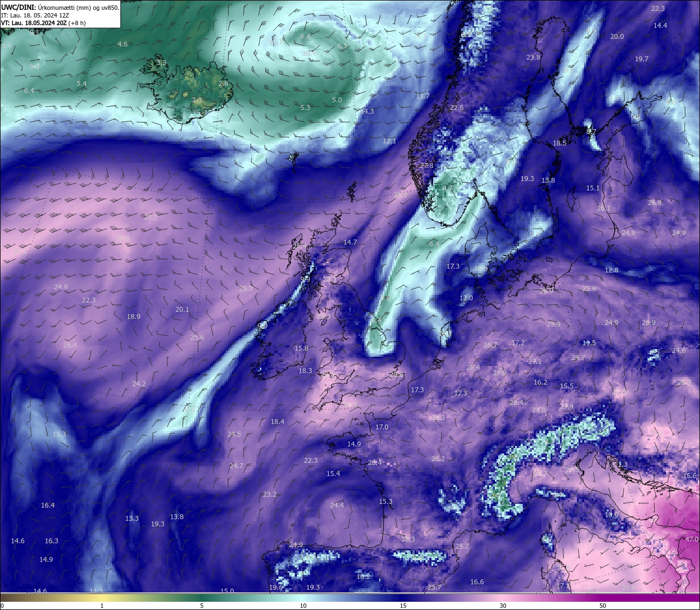Screen dimensions: 700x610
Task: Click the 11.7 value near Norway's coast
Action: (423, 96)
